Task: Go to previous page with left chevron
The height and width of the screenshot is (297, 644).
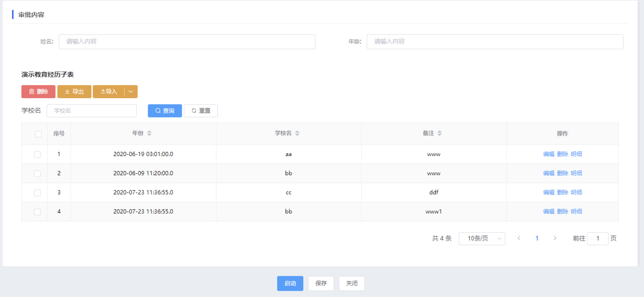Action: (x=519, y=238)
